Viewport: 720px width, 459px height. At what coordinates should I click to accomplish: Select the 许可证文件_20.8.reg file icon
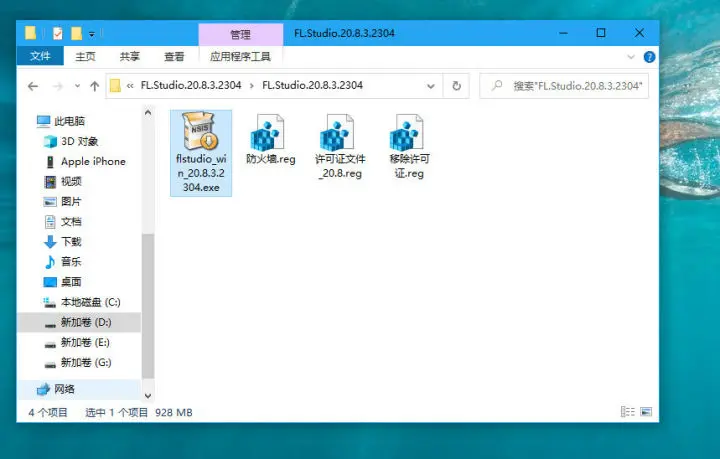click(x=337, y=133)
